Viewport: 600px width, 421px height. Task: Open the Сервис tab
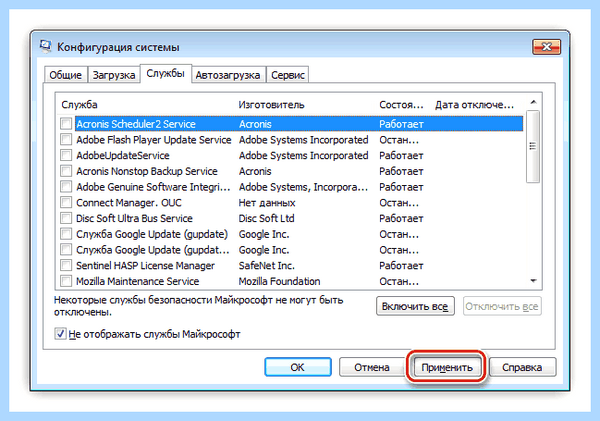(287, 75)
